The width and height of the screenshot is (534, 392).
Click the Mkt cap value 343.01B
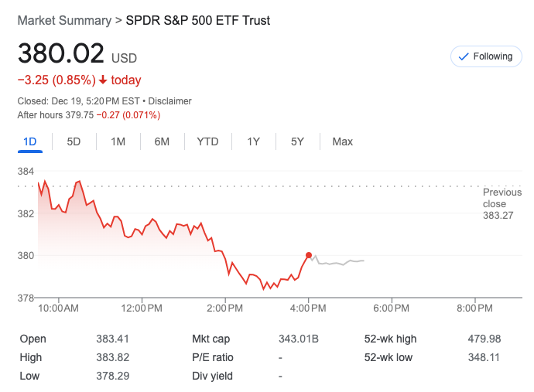tap(298, 339)
